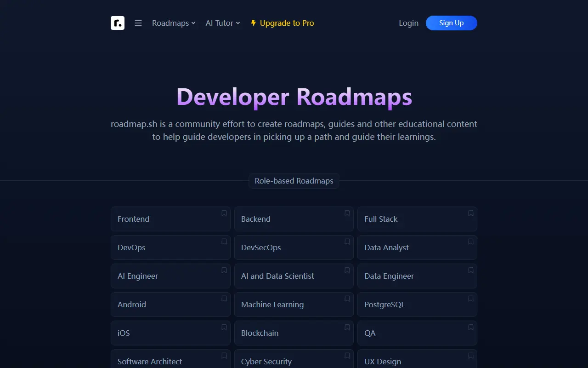Screen dimensions: 588x368
Task: Open the Machine Learning roadmap card
Action: [x=294, y=305]
